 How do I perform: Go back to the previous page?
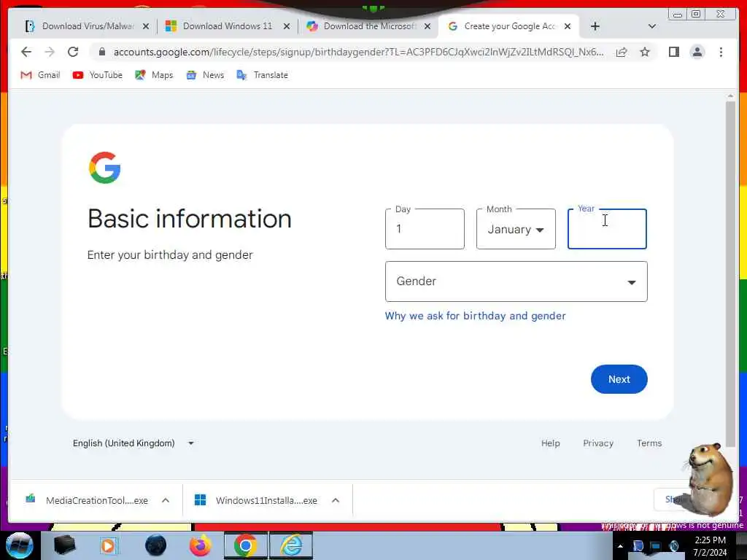[26, 52]
